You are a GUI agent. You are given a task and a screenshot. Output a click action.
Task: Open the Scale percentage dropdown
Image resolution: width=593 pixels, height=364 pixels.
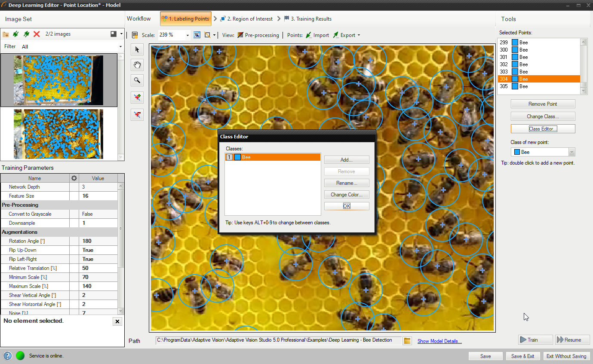click(187, 35)
